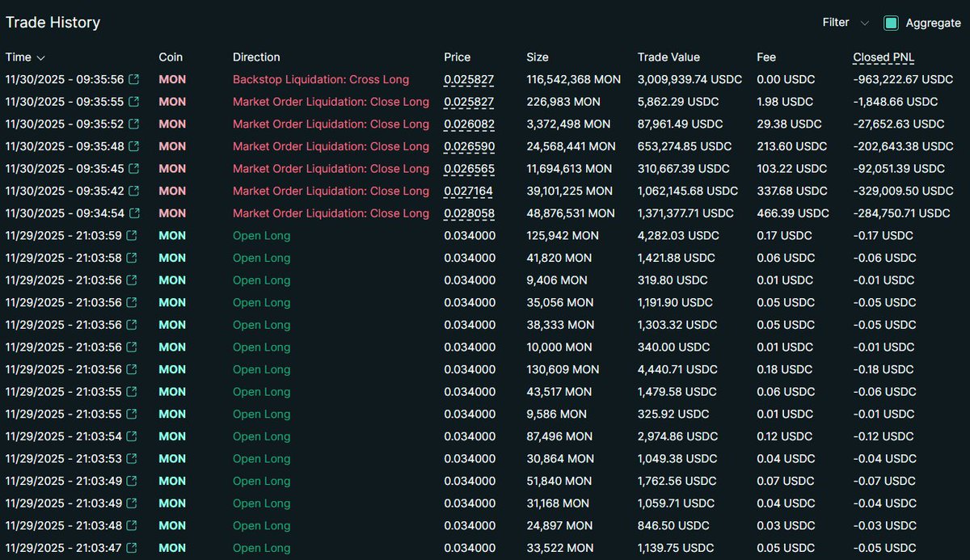Sort by the Time column header
970x560 pixels.
coord(25,57)
